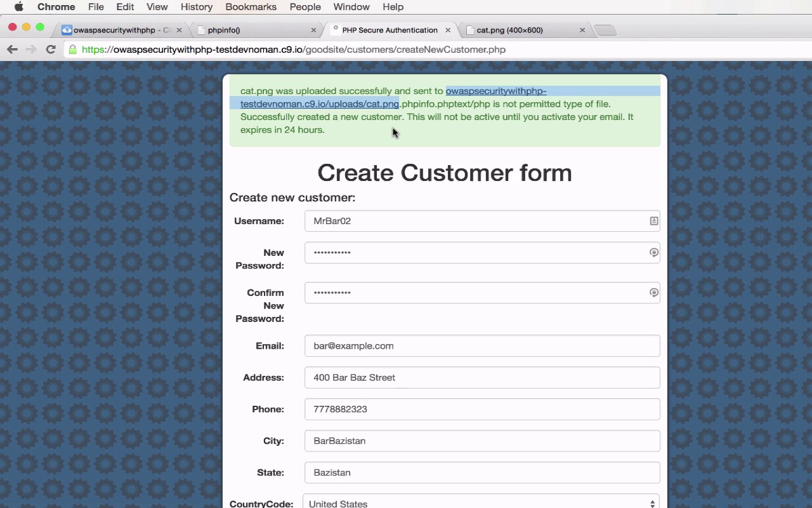Open the View menu

(157, 7)
